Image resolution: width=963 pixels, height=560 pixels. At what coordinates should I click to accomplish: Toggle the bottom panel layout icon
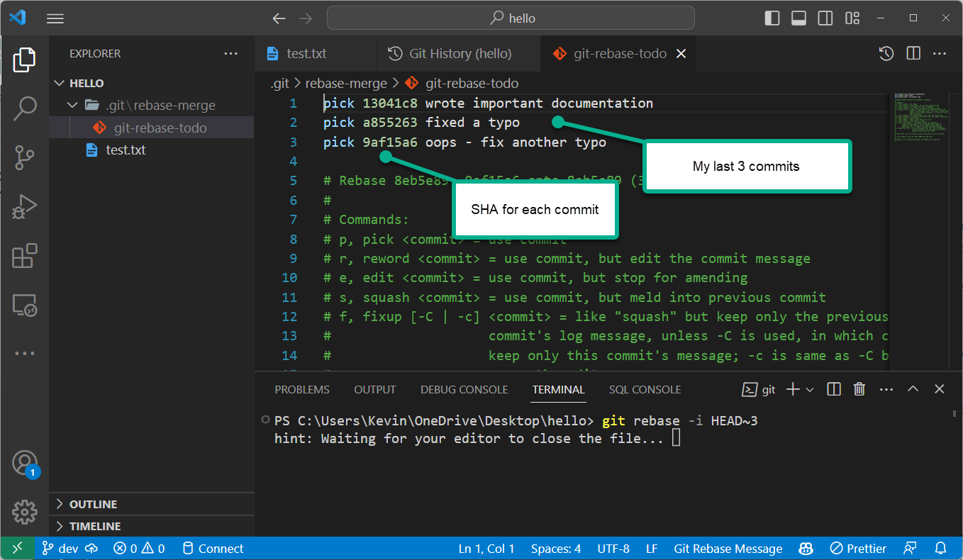[799, 18]
